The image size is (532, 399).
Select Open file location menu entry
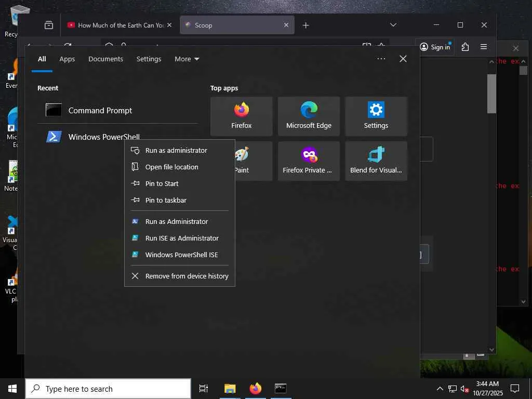click(x=179, y=167)
